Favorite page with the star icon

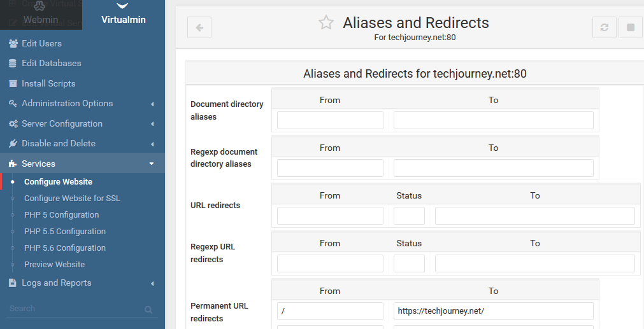pyautogui.click(x=326, y=22)
